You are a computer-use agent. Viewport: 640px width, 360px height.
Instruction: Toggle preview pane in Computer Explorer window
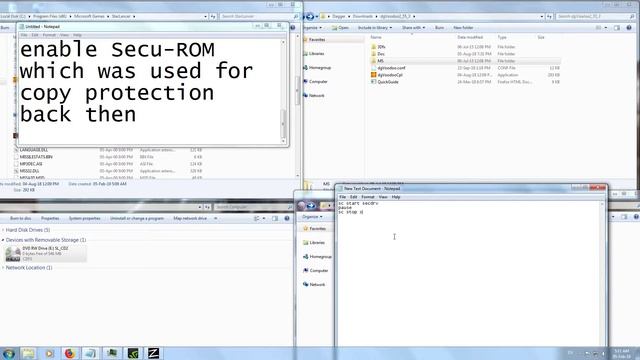(275, 218)
